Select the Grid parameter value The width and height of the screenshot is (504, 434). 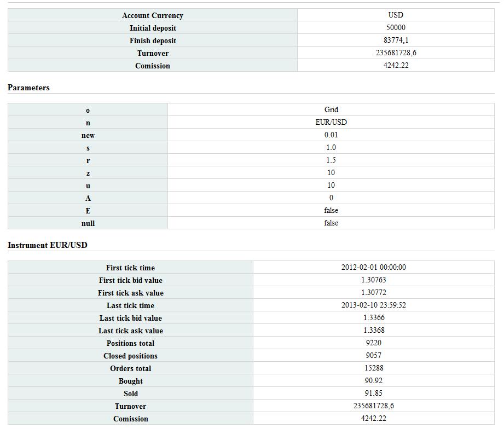pos(331,110)
